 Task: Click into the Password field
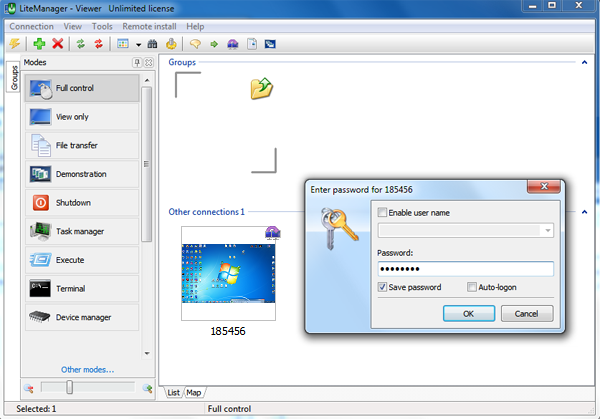(465, 269)
